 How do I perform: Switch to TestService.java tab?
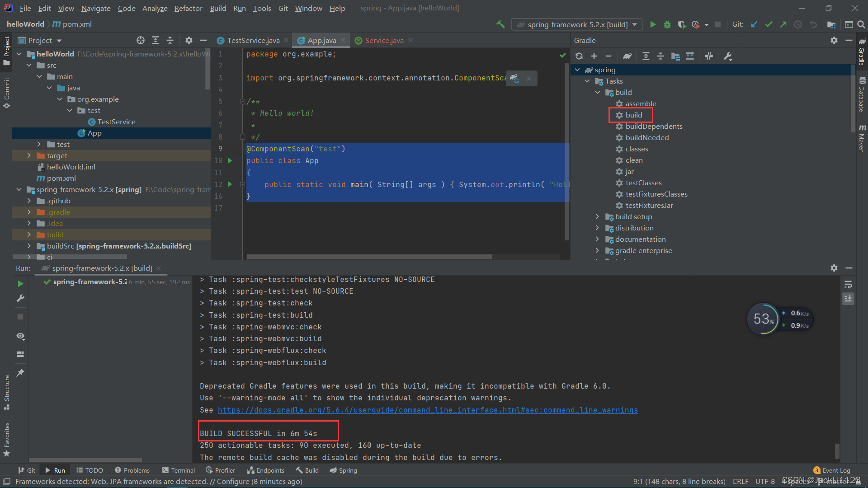point(253,40)
